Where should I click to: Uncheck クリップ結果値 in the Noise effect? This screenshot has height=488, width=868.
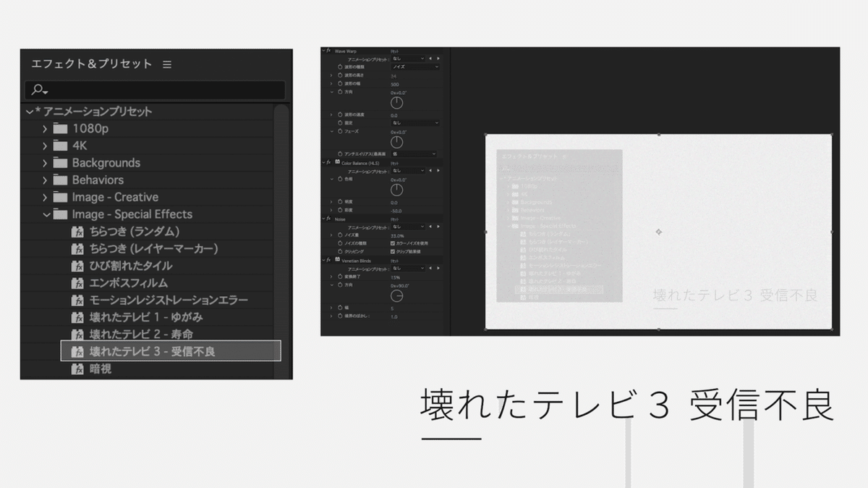pos(392,251)
